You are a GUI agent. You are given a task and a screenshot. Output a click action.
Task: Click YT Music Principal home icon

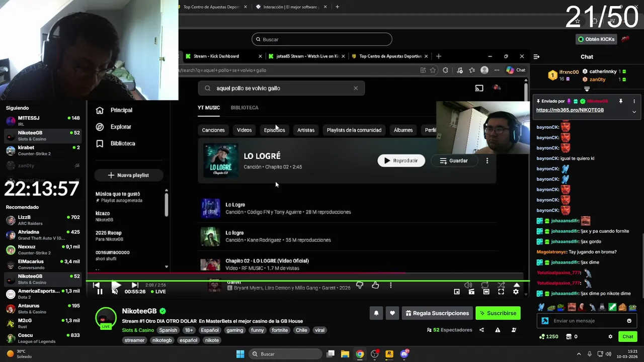[x=100, y=110]
